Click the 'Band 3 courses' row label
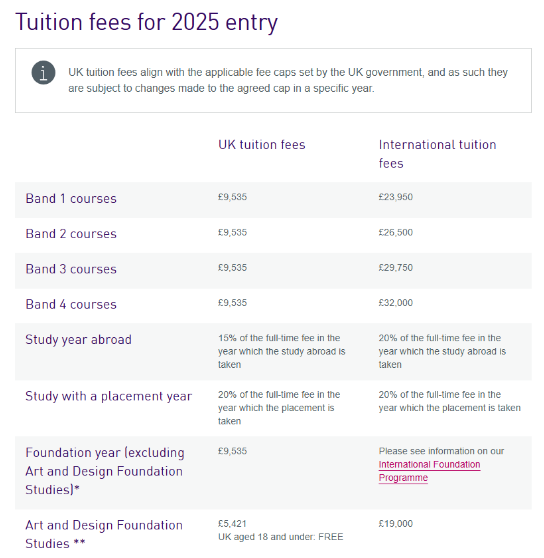The image size is (544, 558). 71,269
